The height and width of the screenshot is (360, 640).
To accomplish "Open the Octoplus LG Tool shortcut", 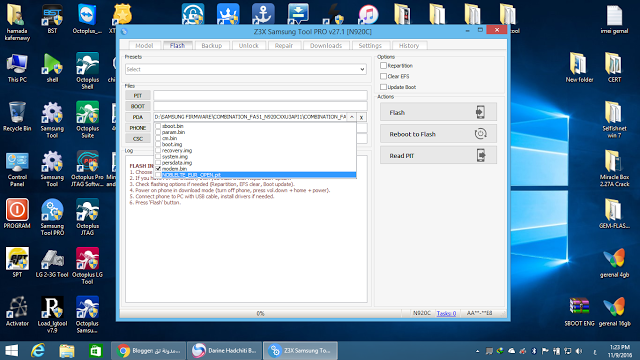I will [x=87, y=266].
